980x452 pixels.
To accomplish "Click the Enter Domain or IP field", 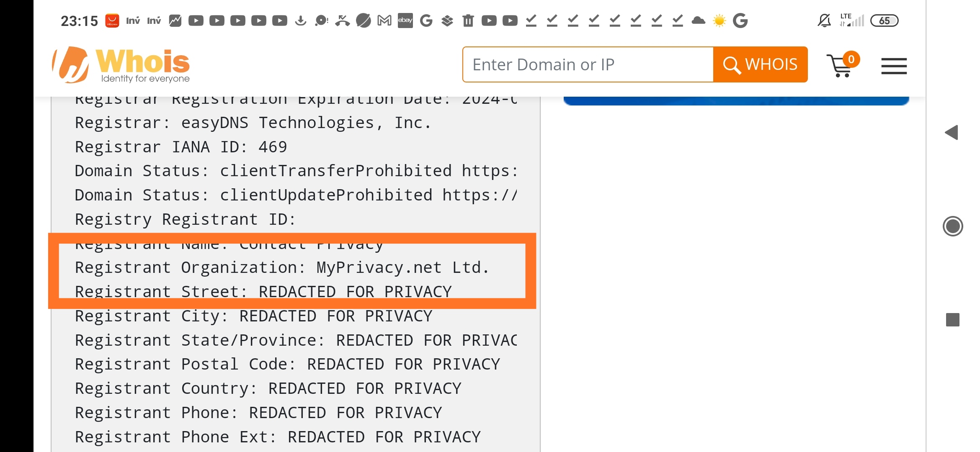I will [x=588, y=64].
